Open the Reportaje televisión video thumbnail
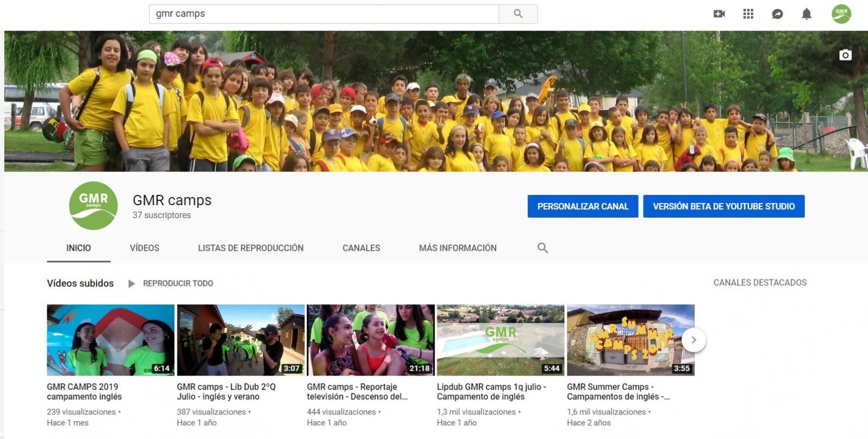Screen dimensions: 868x439 pos(371,340)
